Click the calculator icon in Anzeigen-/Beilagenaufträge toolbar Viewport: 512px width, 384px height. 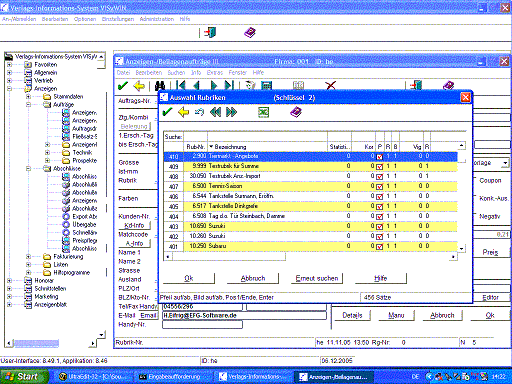coord(266,86)
